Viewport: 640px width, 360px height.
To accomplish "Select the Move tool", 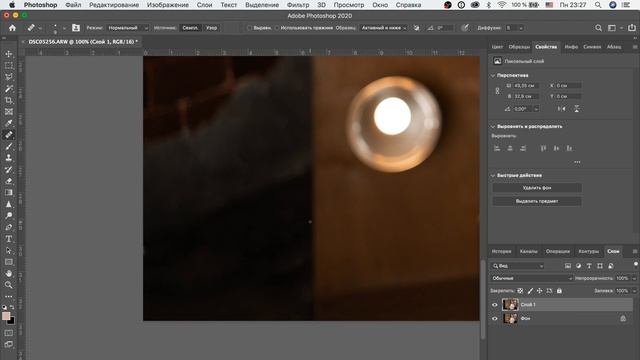I will (9, 54).
